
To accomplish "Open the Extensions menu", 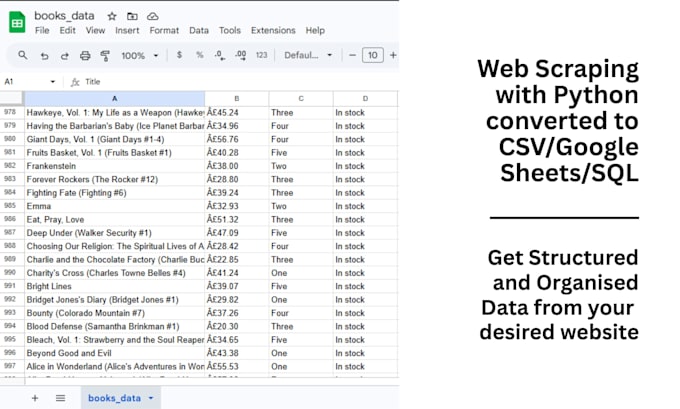I will pos(273,30).
